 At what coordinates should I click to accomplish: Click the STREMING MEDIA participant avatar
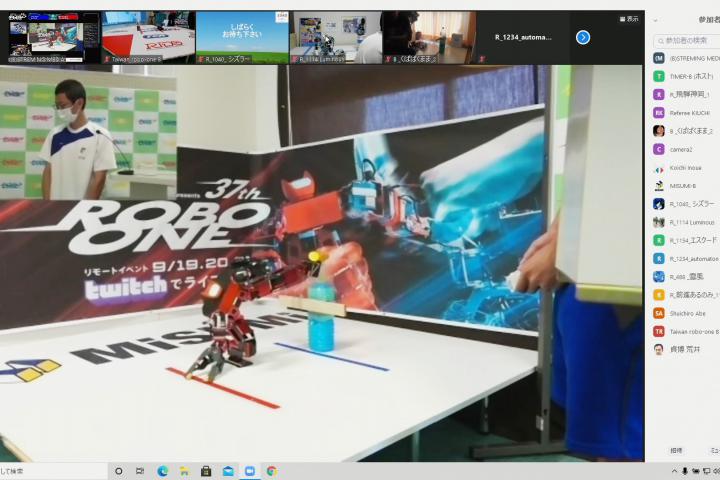[x=659, y=58]
